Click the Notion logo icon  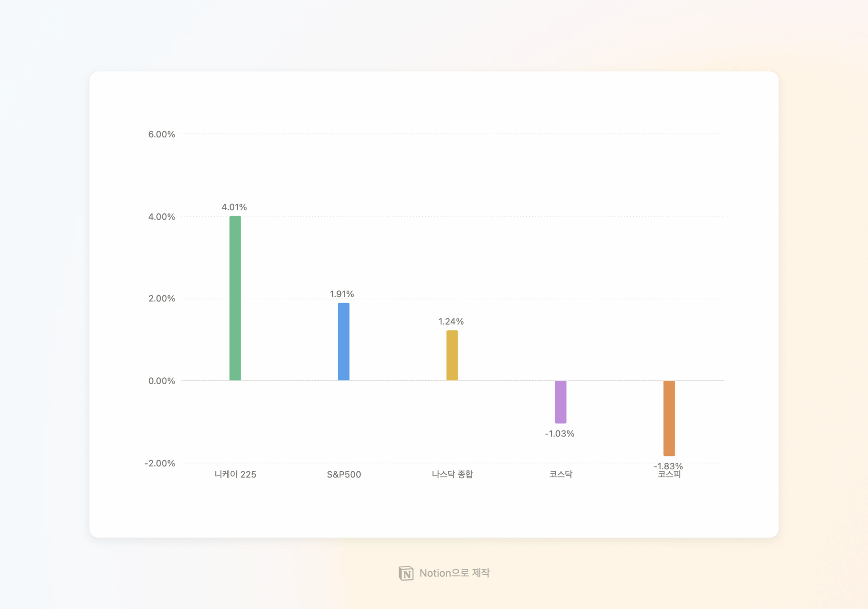406,573
